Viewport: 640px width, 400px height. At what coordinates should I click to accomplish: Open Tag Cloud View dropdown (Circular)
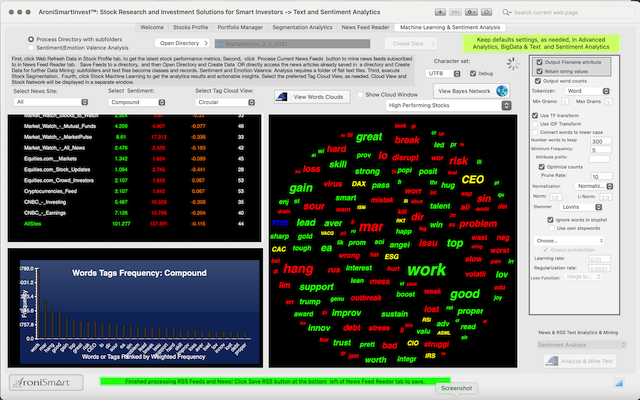coord(225,102)
